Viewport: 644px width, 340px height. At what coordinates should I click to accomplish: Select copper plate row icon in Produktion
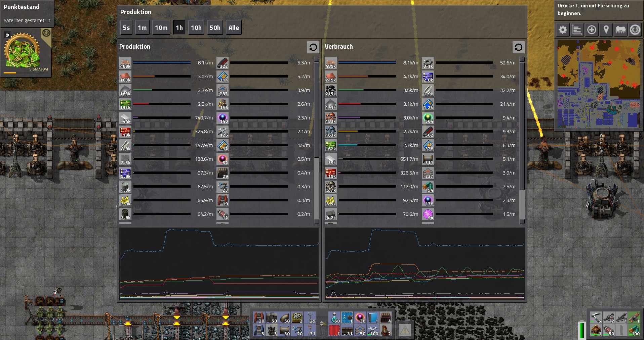coord(125,77)
